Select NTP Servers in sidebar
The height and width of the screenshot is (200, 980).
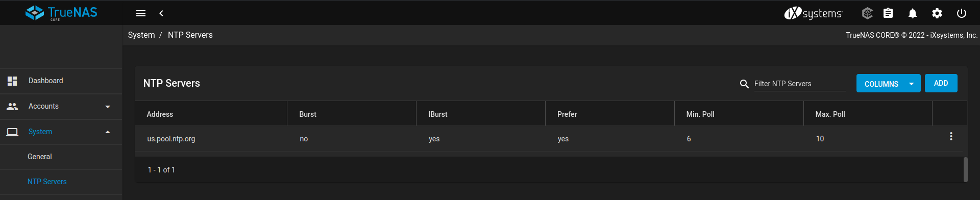tap(61, 182)
